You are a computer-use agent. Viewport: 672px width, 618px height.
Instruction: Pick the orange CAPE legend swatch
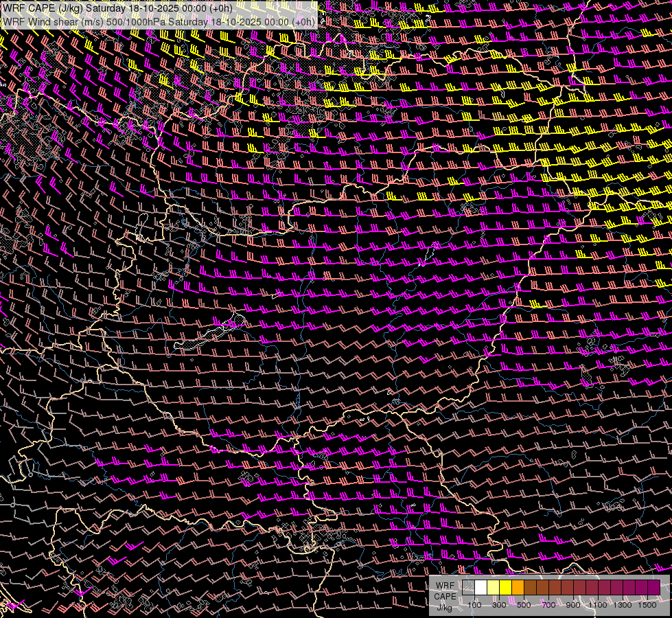pyautogui.click(x=518, y=587)
